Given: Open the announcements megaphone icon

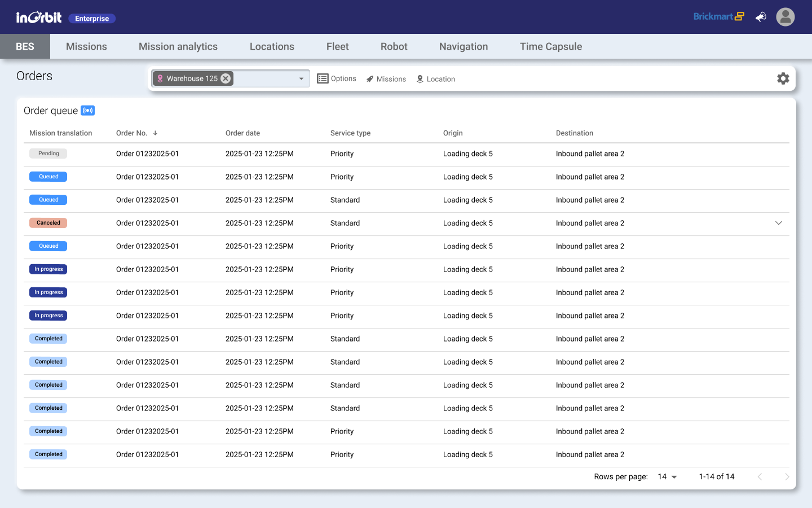Looking at the screenshot, I should [x=761, y=17].
